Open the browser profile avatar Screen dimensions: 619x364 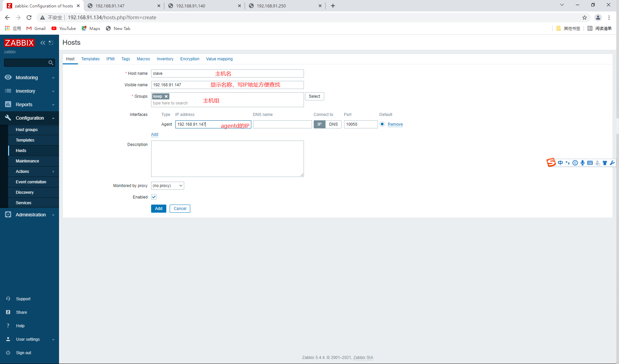pyautogui.click(x=598, y=18)
